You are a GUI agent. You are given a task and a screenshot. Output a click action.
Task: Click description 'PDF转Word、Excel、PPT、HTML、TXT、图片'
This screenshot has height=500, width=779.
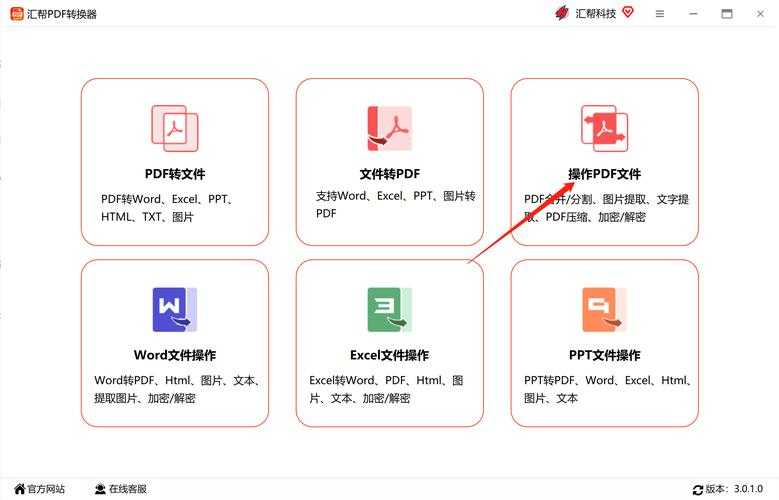167,208
